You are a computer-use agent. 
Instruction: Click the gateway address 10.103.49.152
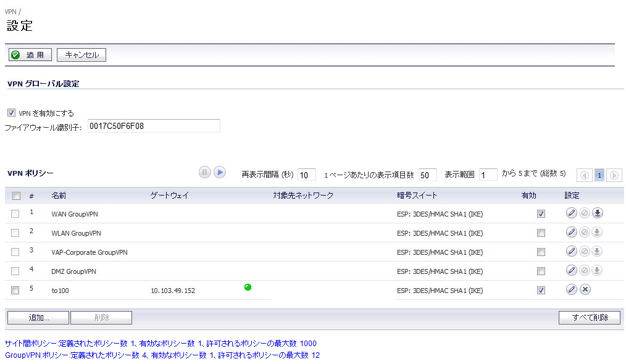coord(173,291)
